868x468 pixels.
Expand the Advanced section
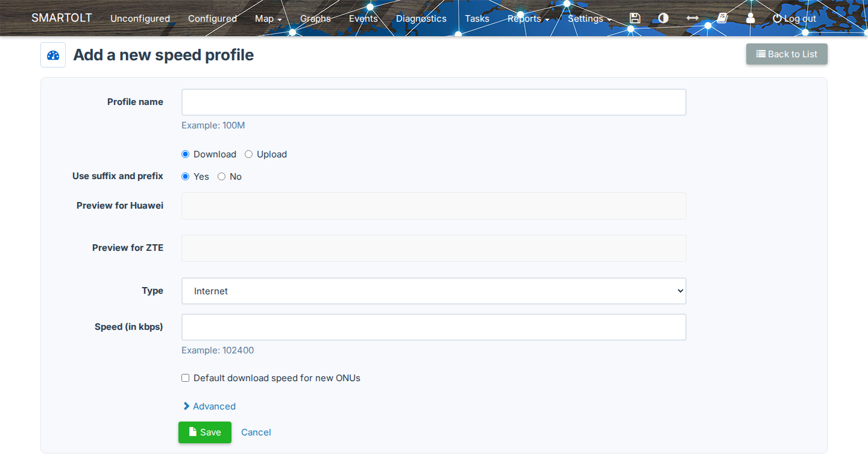[209, 406]
